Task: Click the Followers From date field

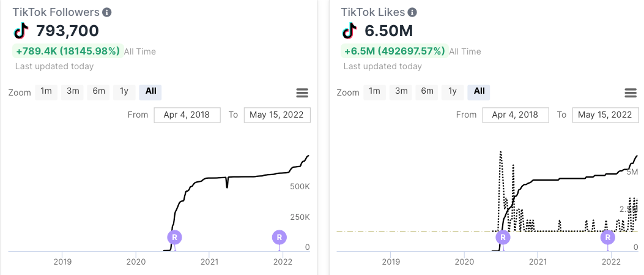Action: click(187, 115)
